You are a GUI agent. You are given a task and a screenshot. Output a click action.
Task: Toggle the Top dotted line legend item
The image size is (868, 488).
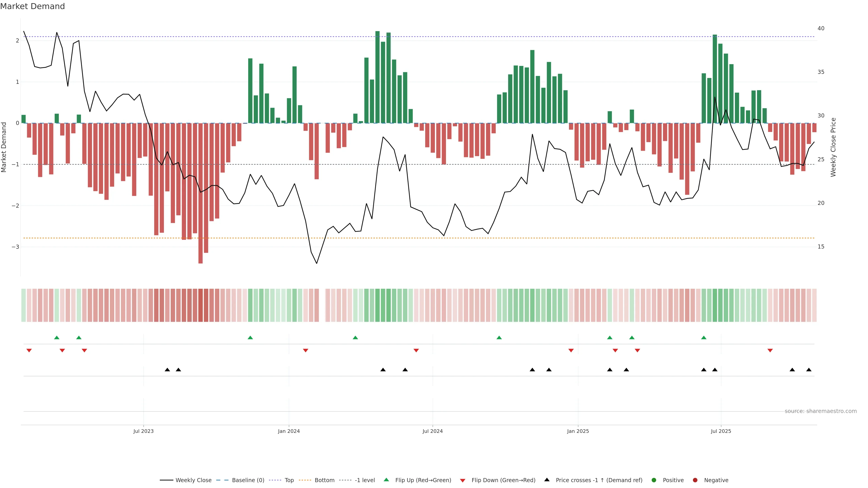click(x=289, y=480)
